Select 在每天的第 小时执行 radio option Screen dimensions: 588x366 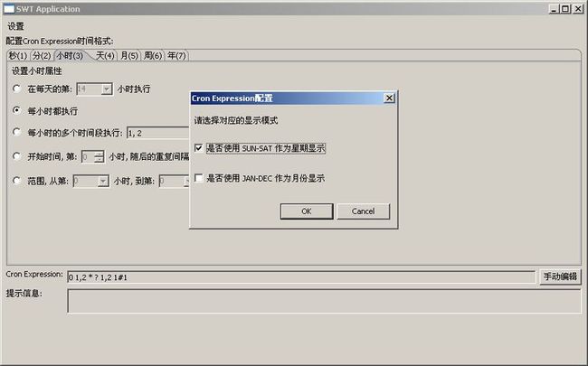tap(16, 89)
